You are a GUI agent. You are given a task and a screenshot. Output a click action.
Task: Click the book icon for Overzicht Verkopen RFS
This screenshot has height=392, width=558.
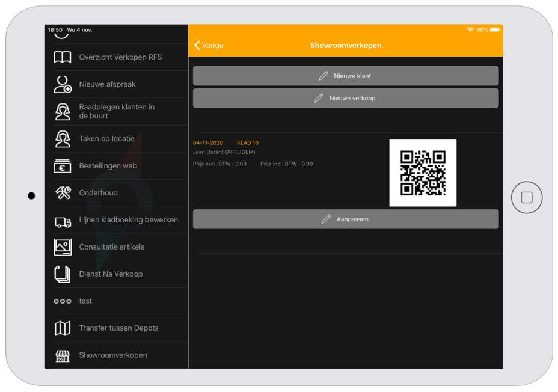click(x=63, y=57)
